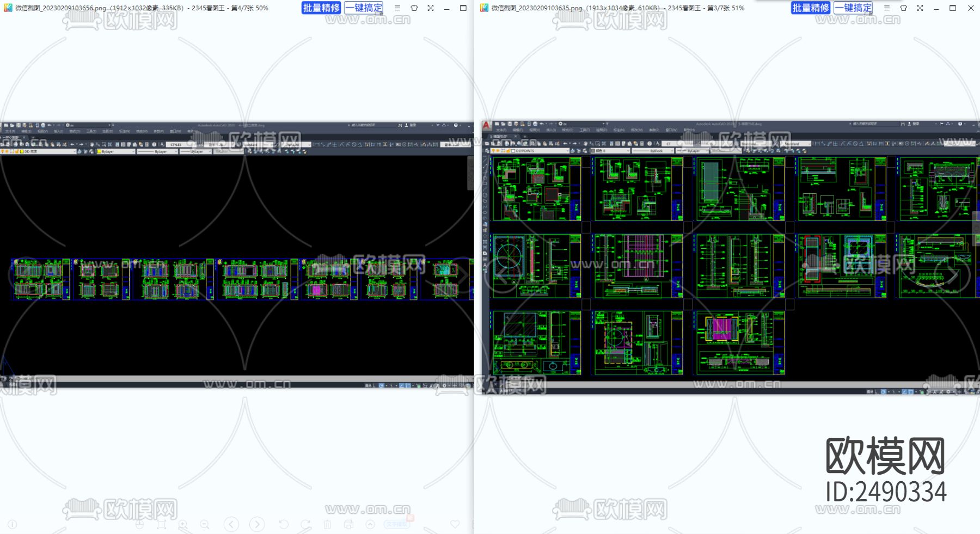Click the 文字提取 button in the bottom toolbar
The width and height of the screenshot is (980, 534).
click(397, 524)
